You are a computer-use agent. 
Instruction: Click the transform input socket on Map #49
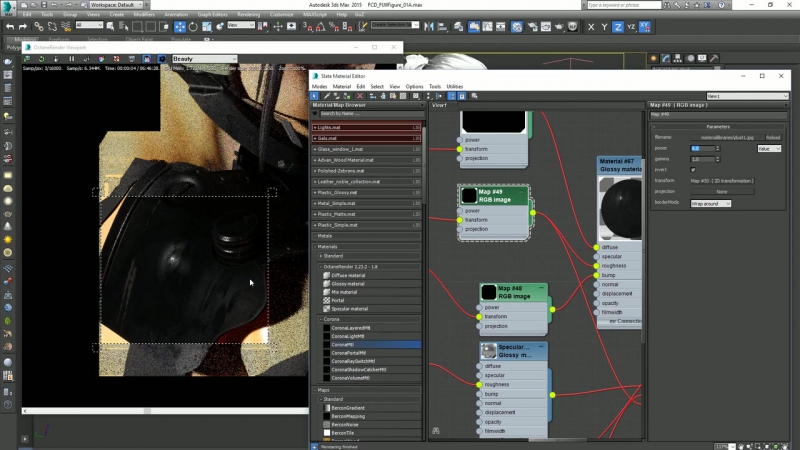pos(460,220)
